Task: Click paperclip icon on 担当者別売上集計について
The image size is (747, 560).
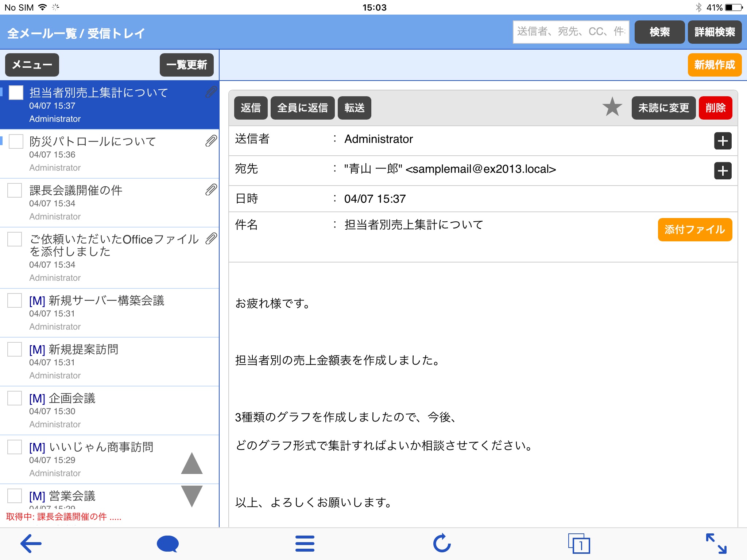Action: click(x=211, y=92)
